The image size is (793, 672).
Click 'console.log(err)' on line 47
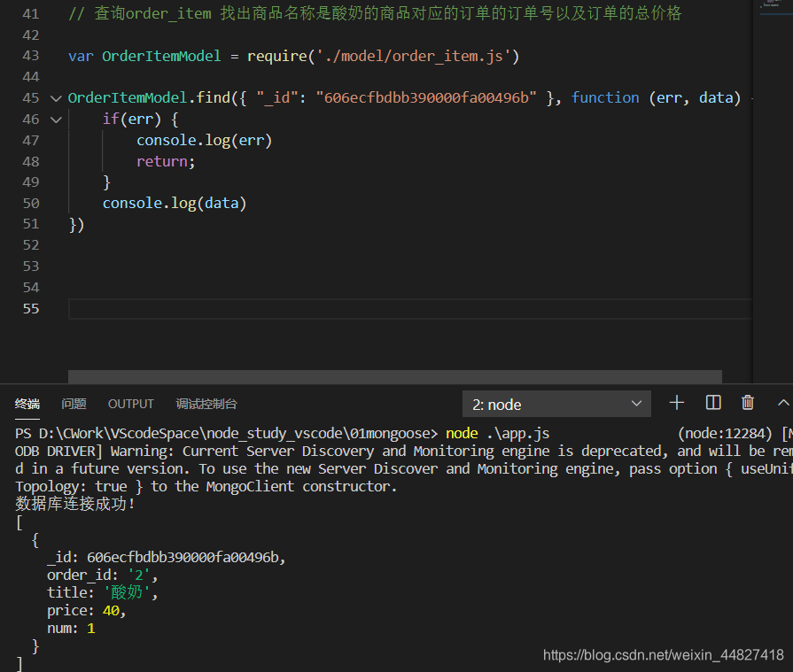pyautogui.click(x=205, y=140)
